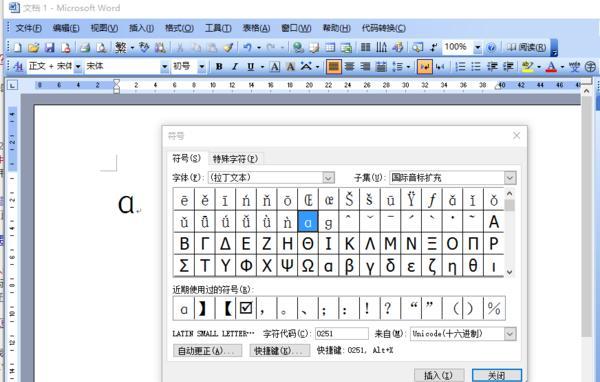The width and height of the screenshot is (600, 382).
Task: Toggle center alignment
Action: (x=349, y=67)
